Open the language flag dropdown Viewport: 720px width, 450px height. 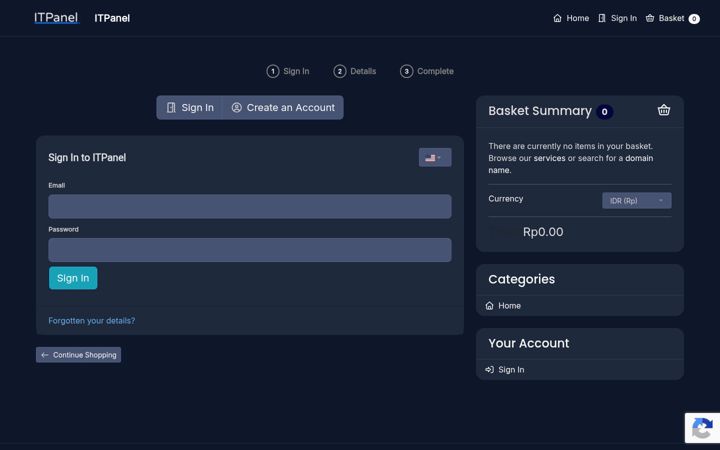(435, 158)
